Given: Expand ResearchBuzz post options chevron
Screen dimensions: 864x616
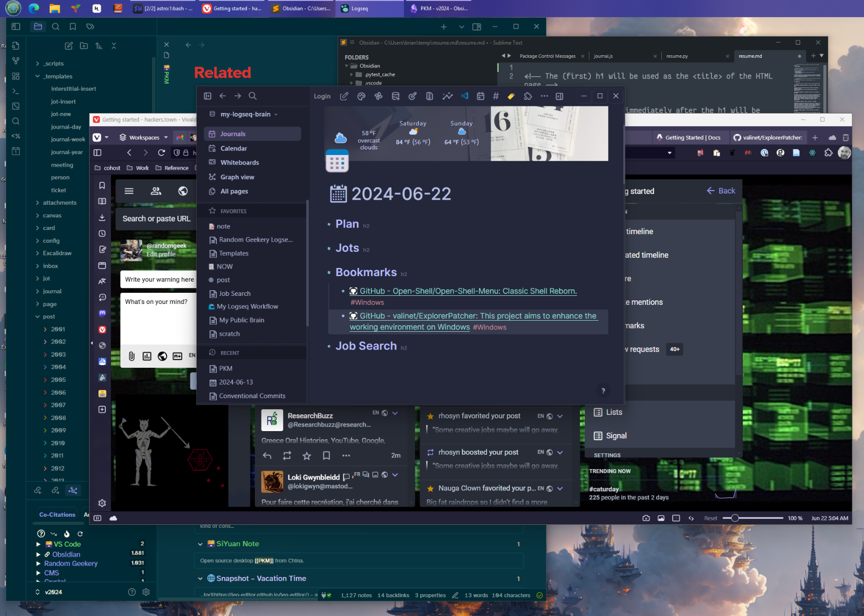Looking at the screenshot, I should 395,413.
